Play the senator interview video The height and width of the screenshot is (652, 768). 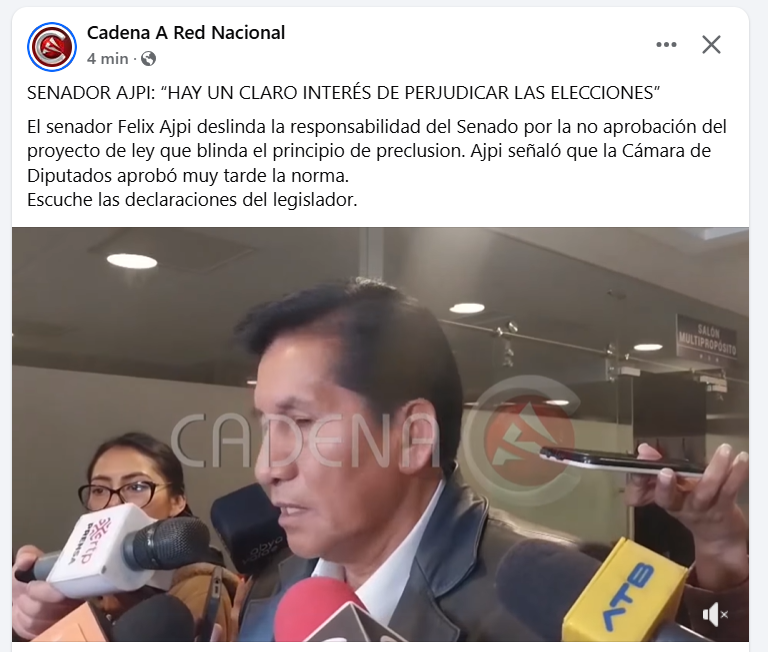click(380, 434)
